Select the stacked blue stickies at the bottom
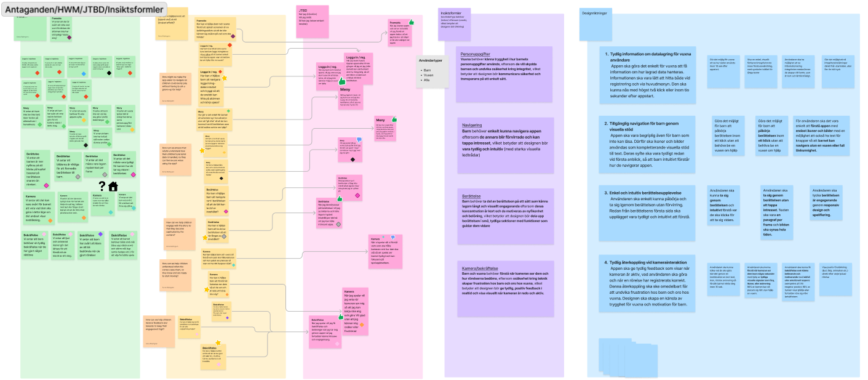 tap(624, 355)
